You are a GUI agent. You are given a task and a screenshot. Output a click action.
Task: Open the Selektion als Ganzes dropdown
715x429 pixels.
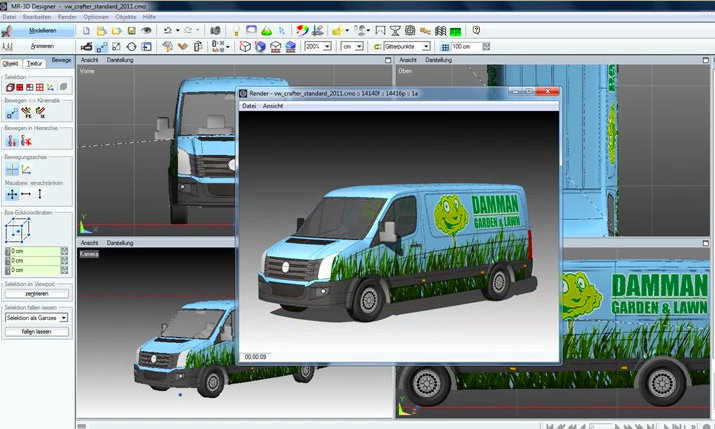[x=64, y=318]
